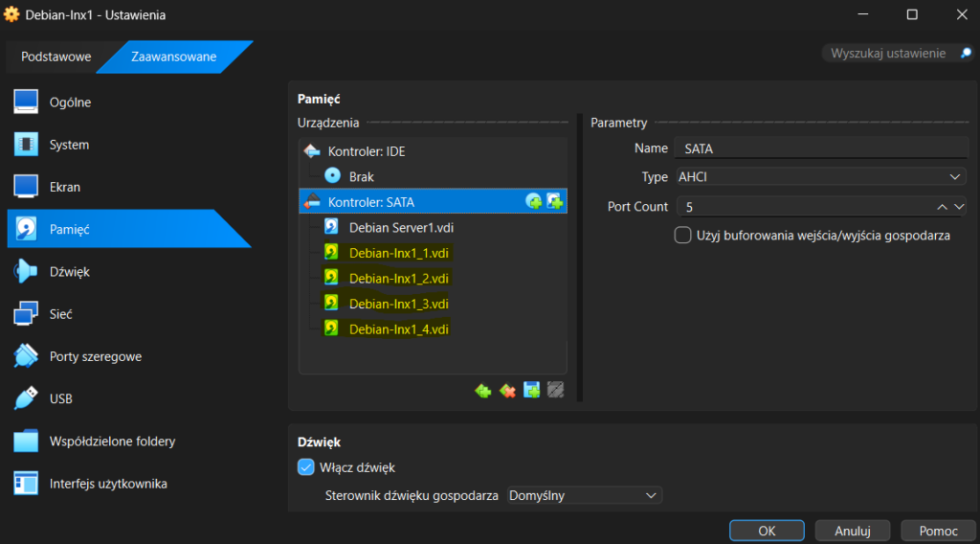Expand the Sterownik dźwięku gospodarza dropdown
980x544 pixels.
coord(584,495)
